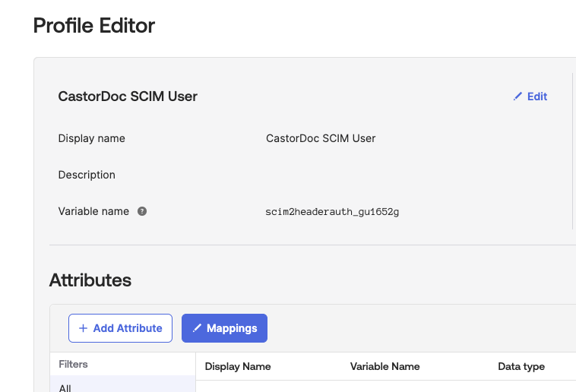The width and height of the screenshot is (576, 392).
Task: Open the Mappings button
Action: click(224, 328)
